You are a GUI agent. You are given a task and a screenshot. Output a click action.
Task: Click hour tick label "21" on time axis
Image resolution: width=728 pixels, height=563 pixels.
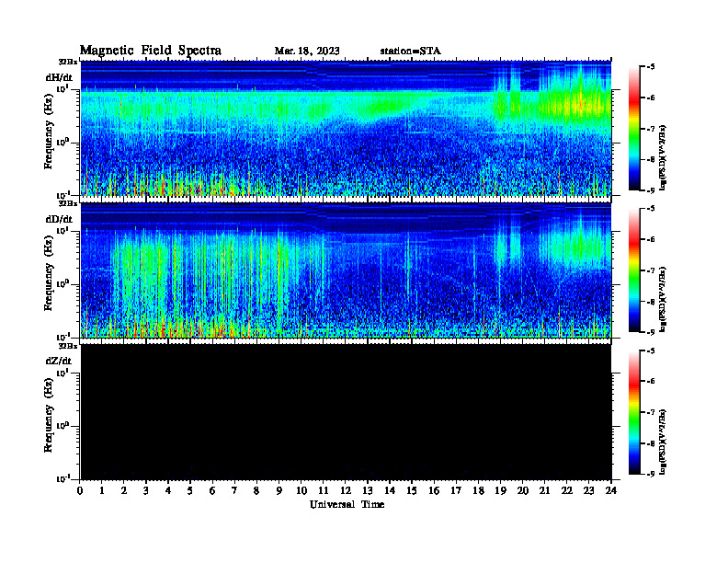coord(544,491)
